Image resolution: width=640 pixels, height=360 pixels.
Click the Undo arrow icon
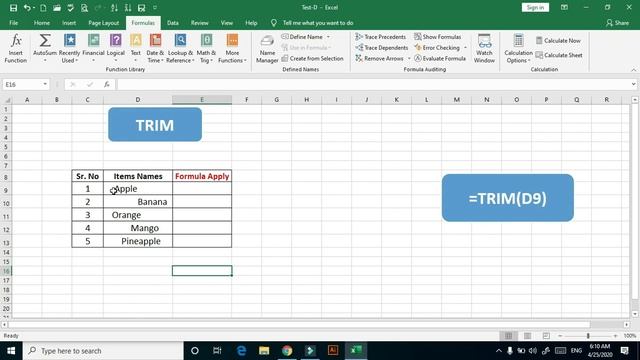coord(27,8)
